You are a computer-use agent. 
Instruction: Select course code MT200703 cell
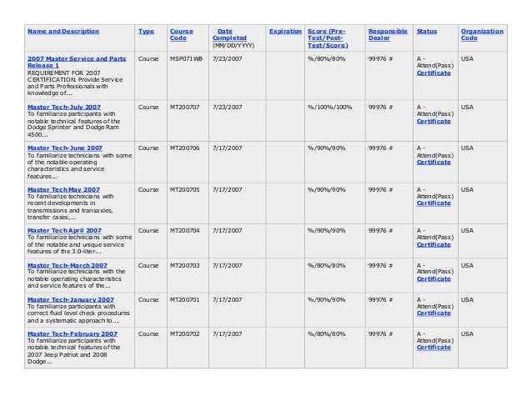(x=184, y=265)
